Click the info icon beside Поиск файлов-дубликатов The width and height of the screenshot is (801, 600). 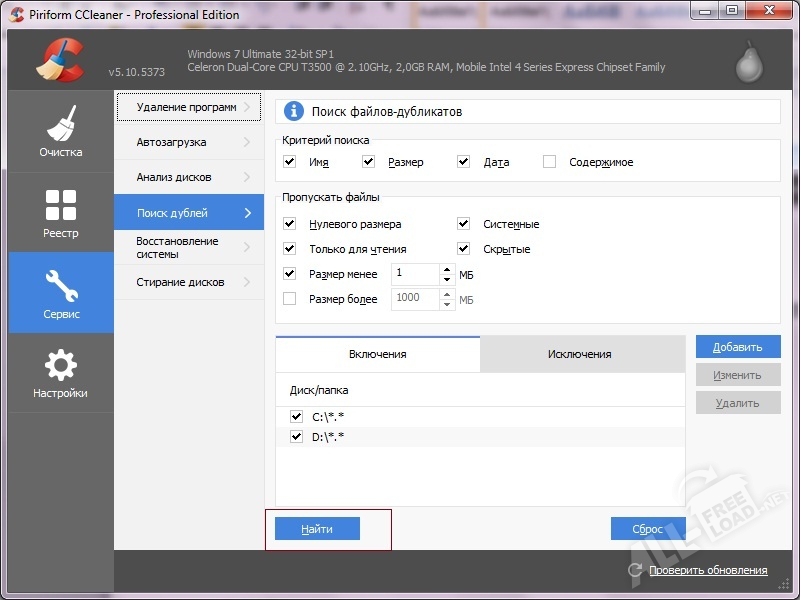[x=291, y=110]
